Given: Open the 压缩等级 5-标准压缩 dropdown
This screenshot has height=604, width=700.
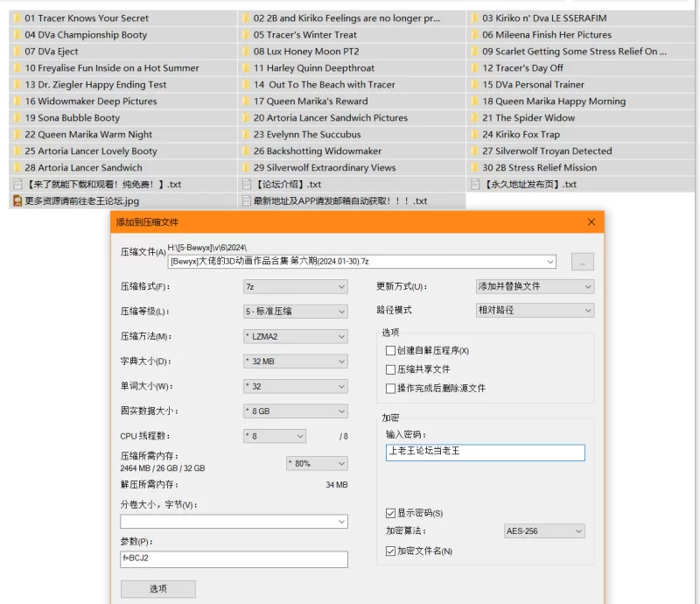Looking at the screenshot, I should 296,312.
